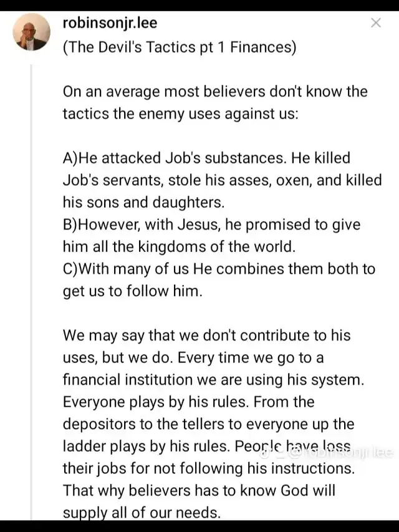Viewport: 399px width, 532px height.
Task: Click the line "On an average most believers"
Action: coord(215,92)
